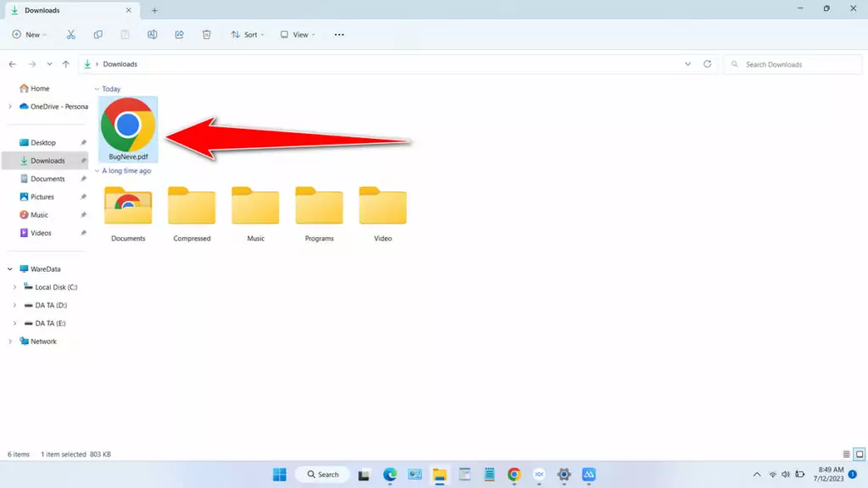
Task: Open Task View on taskbar
Action: (x=364, y=474)
